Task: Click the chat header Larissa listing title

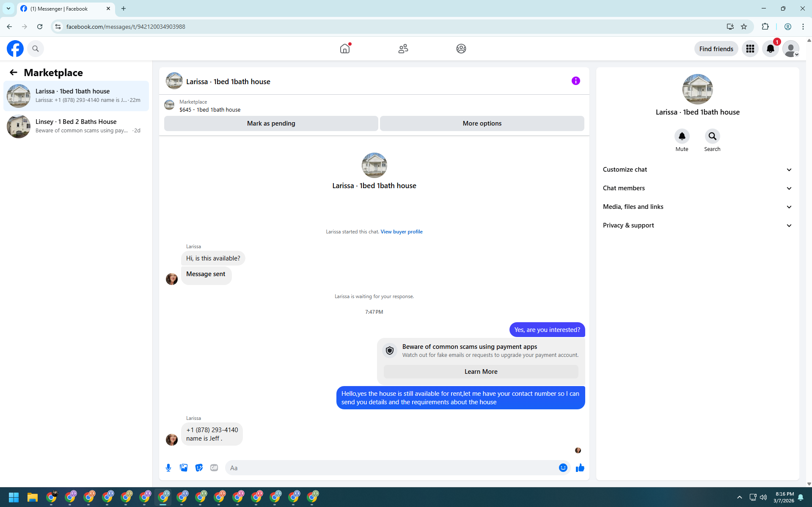Action: coord(228,82)
